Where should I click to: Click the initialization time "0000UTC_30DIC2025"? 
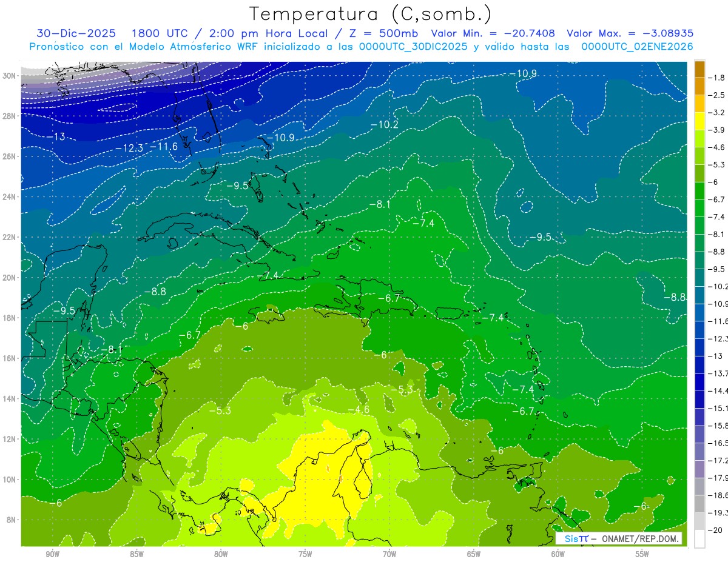pyautogui.click(x=414, y=47)
